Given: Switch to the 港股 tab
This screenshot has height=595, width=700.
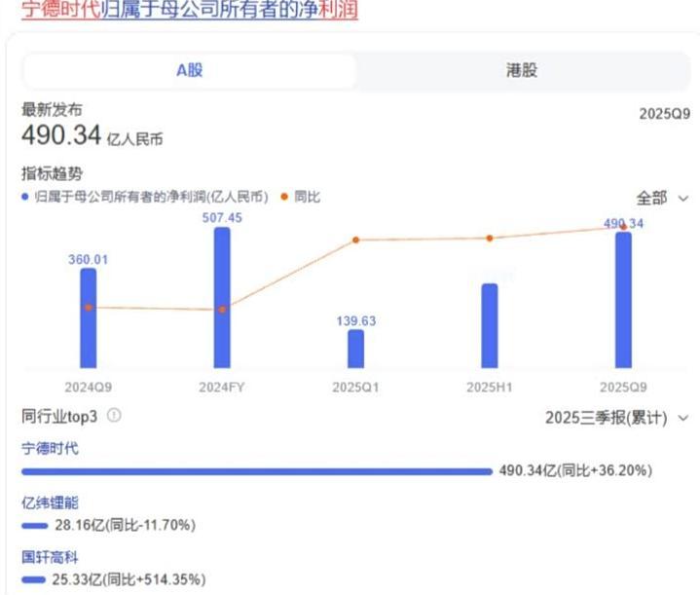Looking at the screenshot, I should click(x=522, y=70).
